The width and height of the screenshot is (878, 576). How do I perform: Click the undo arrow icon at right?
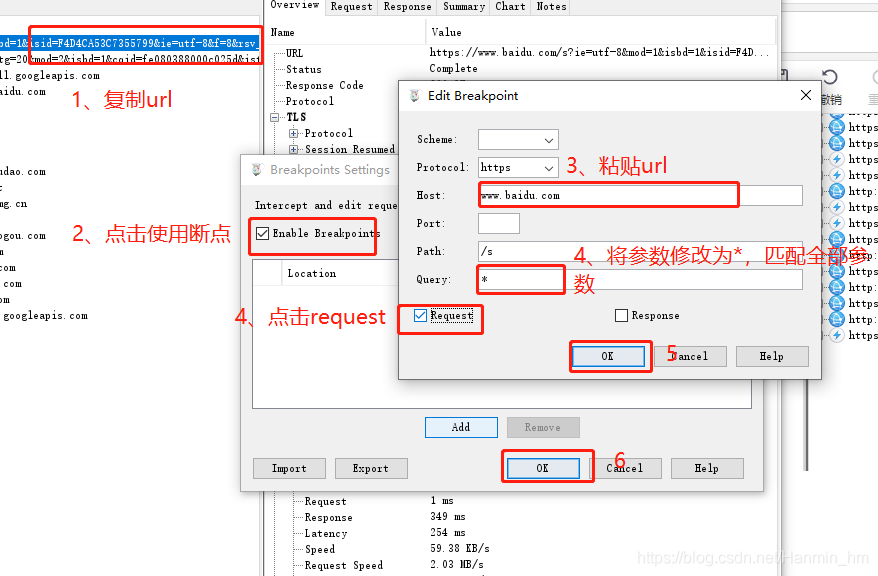click(x=830, y=77)
